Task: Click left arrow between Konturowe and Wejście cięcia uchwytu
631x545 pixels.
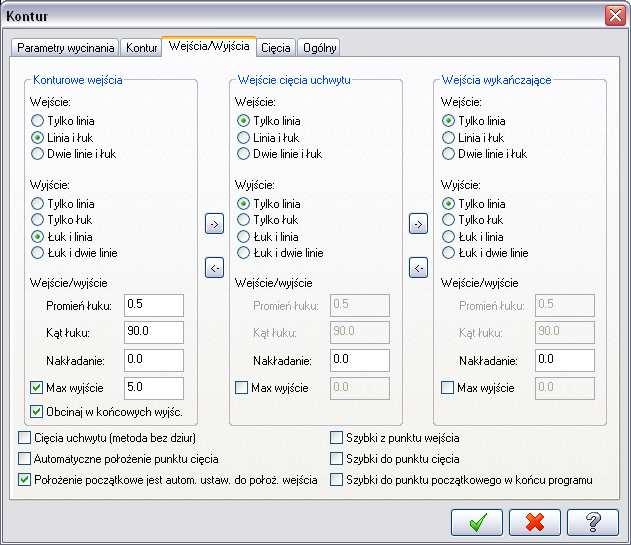Action: click(214, 268)
